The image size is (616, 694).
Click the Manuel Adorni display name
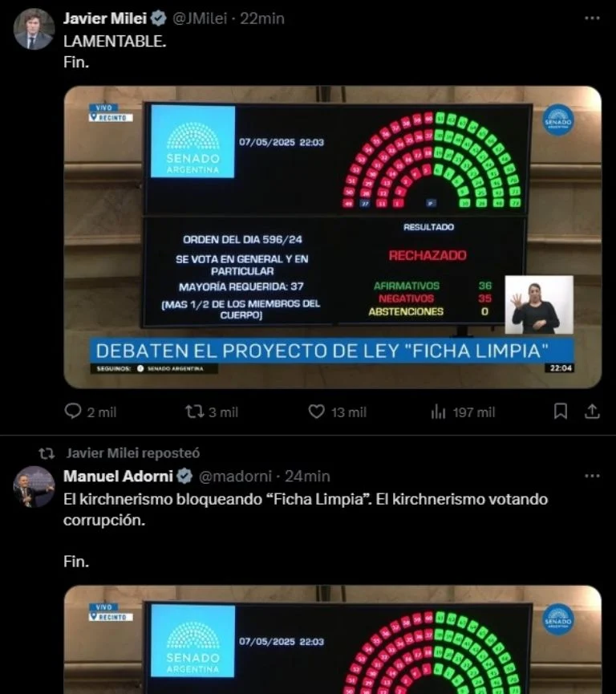[118, 477]
